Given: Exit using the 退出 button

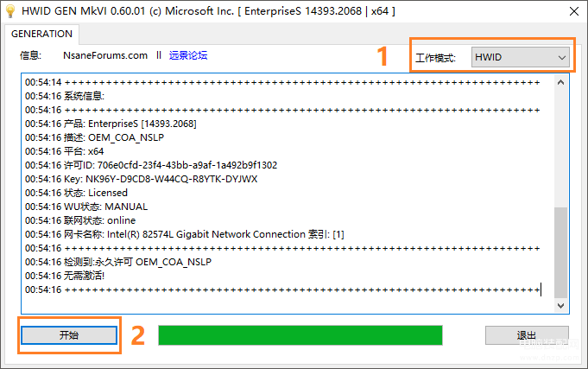Looking at the screenshot, I should (527, 334).
